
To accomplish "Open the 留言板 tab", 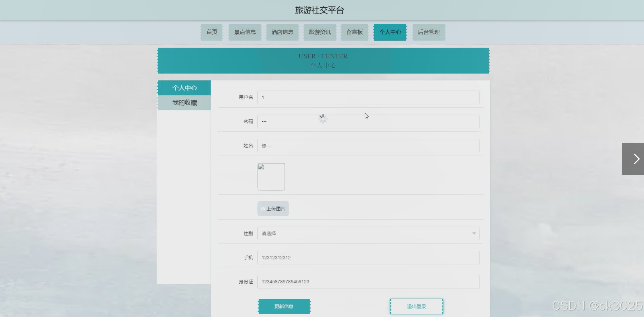I will click(x=354, y=32).
